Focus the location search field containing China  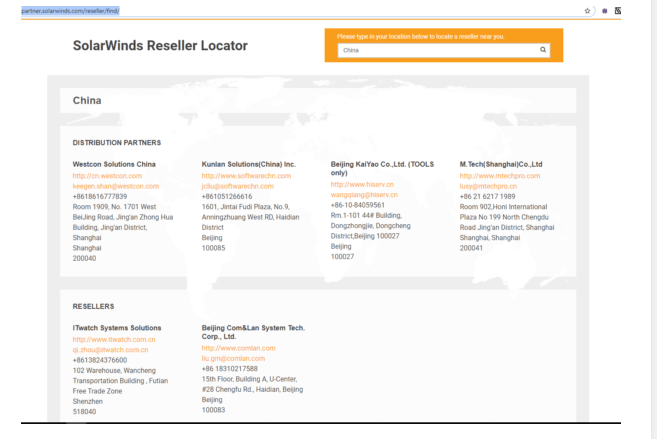(444, 50)
